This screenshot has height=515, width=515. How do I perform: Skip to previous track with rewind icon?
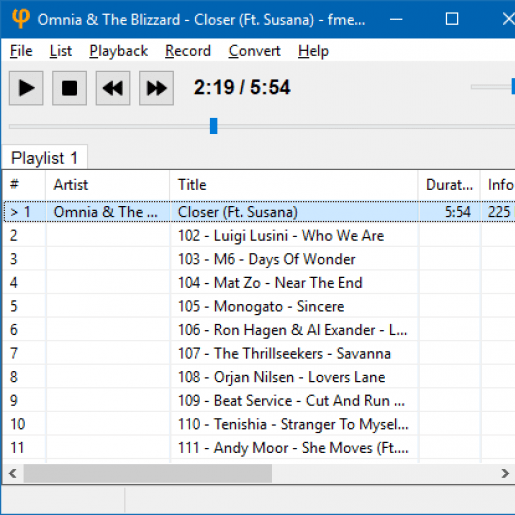point(113,88)
